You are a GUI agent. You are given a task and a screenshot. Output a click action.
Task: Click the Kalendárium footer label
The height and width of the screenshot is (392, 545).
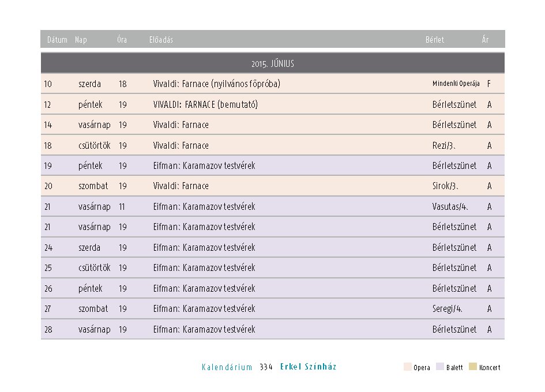[x=227, y=367]
